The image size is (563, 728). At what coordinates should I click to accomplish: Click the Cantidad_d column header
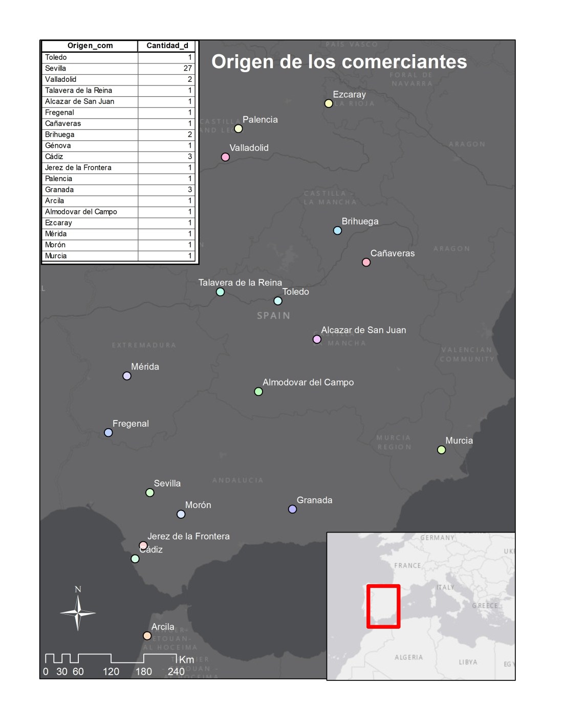[x=167, y=46]
